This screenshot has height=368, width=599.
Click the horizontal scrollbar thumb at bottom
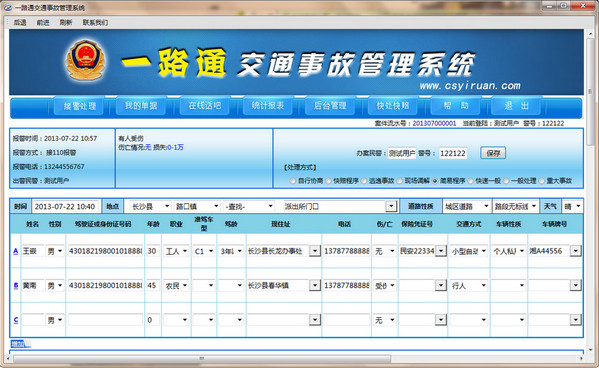click(x=202, y=358)
